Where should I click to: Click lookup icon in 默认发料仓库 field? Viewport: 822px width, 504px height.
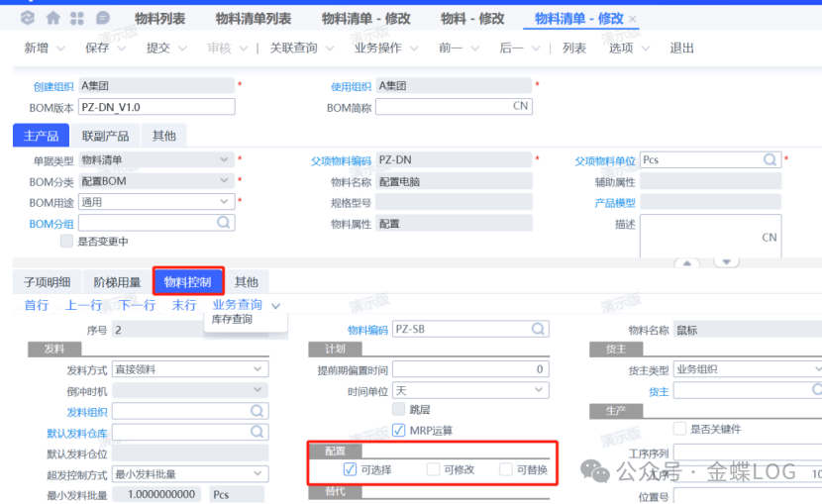pyautogui.click(x=257, y=432)
